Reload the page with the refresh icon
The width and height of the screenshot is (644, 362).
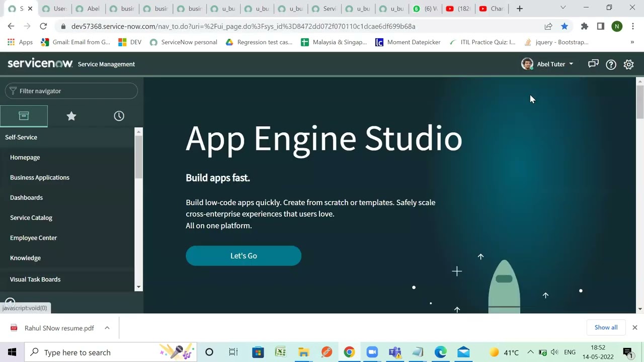click(x=43, y=26)
